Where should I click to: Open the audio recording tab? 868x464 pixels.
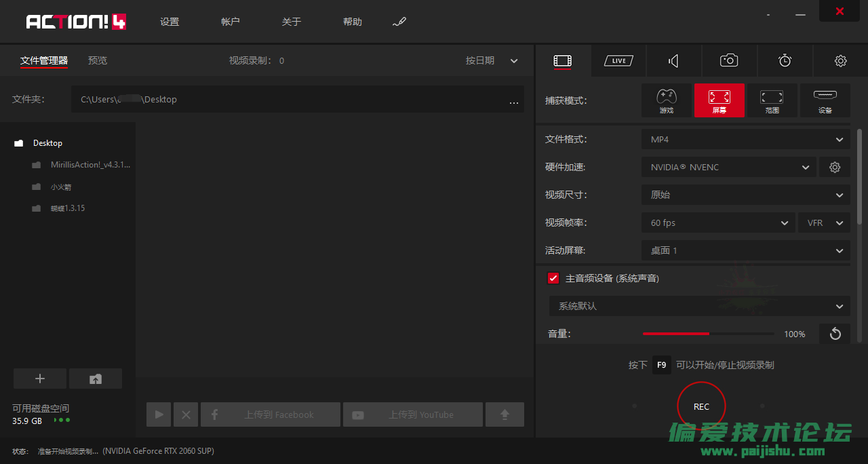click(x=673, y=61)
